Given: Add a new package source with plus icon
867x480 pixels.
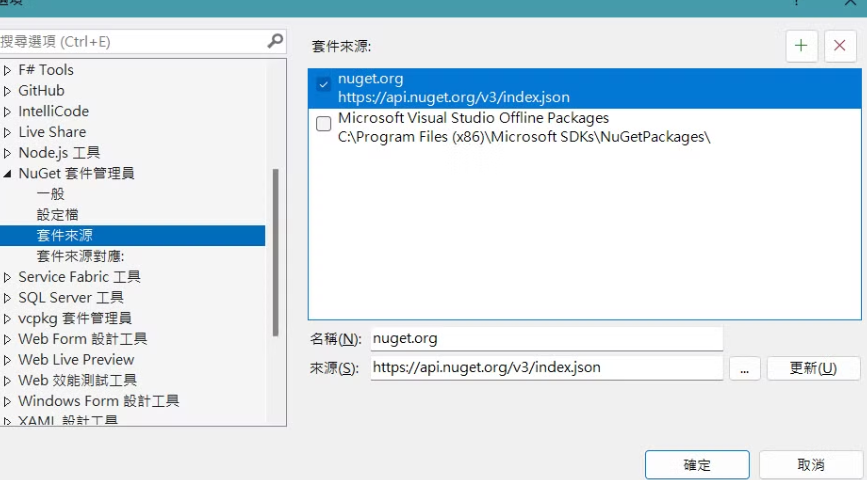Looking at the screenshot, I should (801, 46).
